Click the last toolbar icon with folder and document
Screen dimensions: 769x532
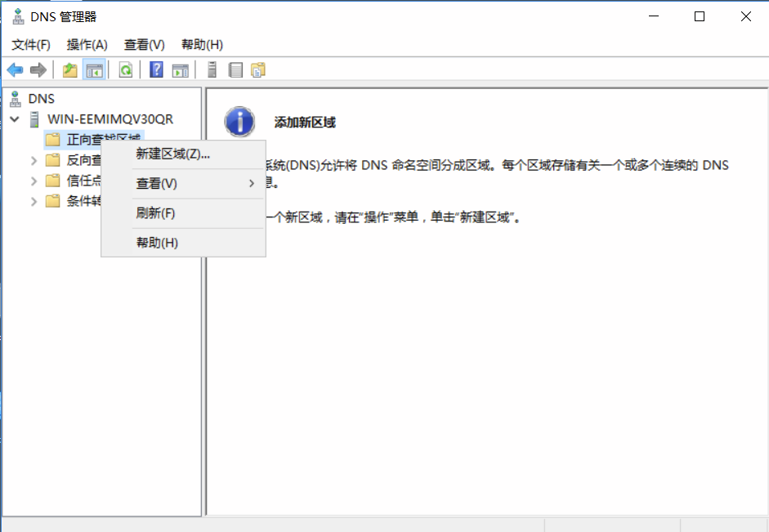coord(258,70)
